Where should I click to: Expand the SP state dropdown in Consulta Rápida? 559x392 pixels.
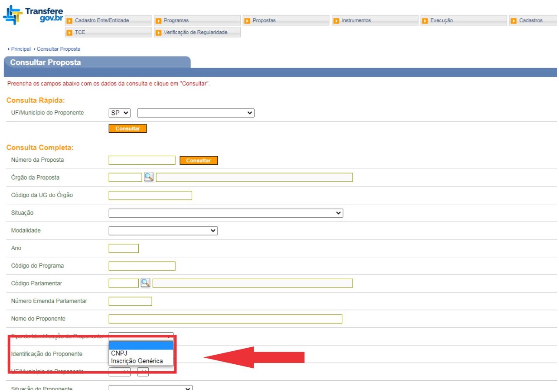[120, 113]
